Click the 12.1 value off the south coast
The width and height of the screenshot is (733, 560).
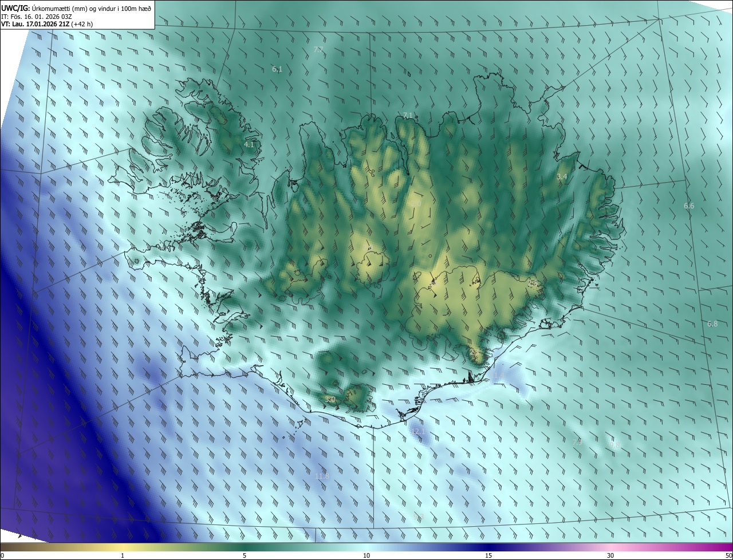419,431
